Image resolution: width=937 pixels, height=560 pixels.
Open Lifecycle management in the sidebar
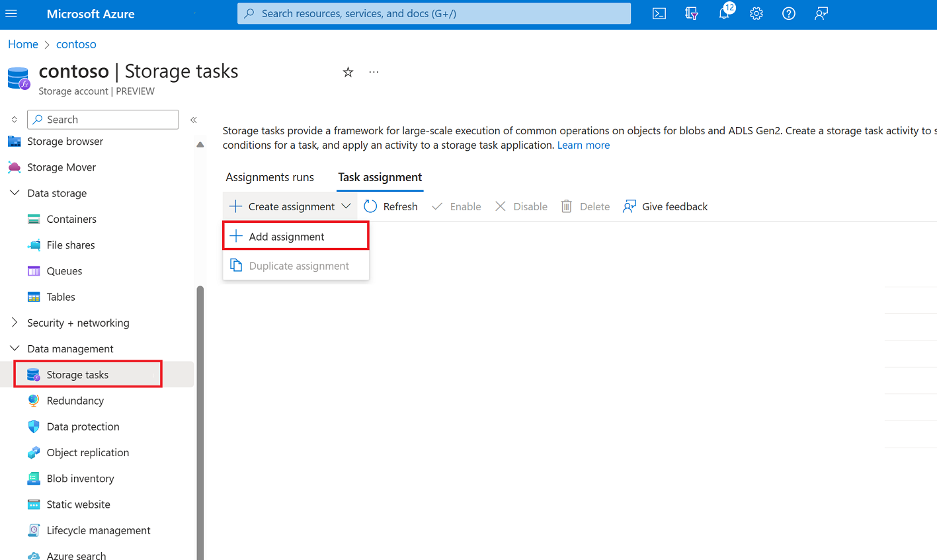pos(97,530)
